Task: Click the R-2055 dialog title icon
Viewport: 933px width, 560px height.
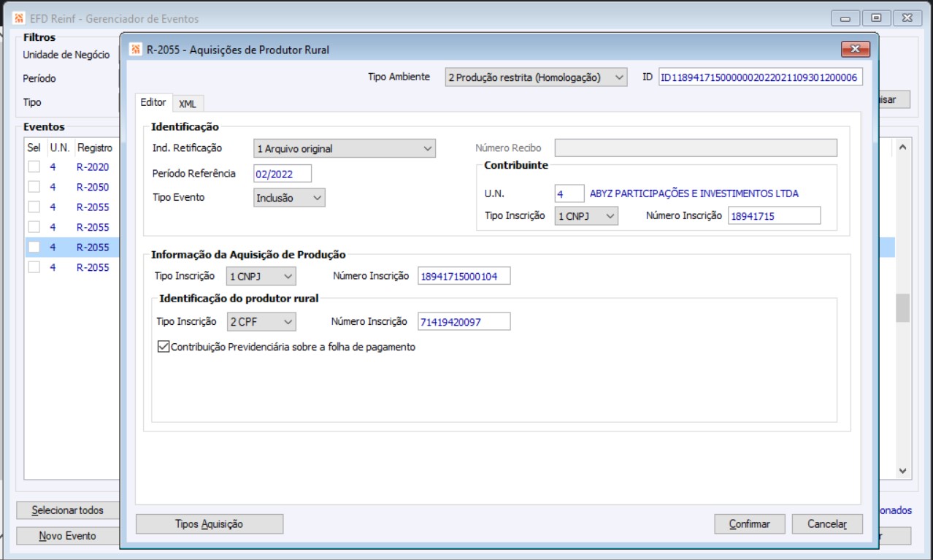Action: click(135, 50)
